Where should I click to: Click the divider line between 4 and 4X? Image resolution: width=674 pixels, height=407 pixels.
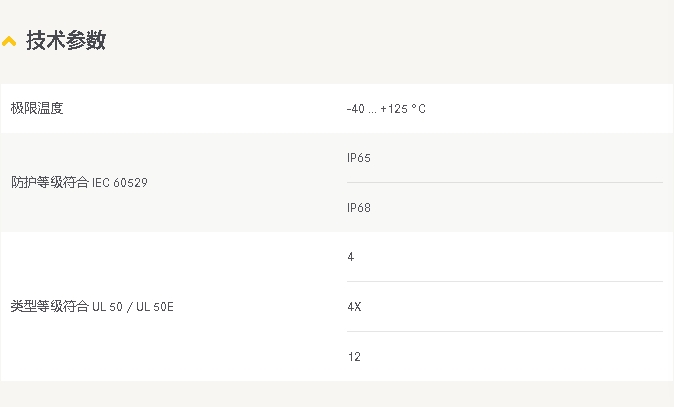coord(505,282)
